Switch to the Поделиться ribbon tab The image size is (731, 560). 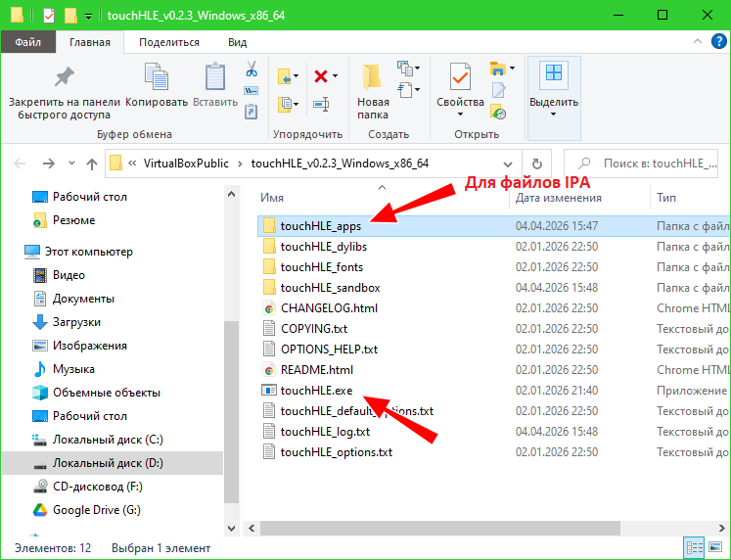coord(168,42)
